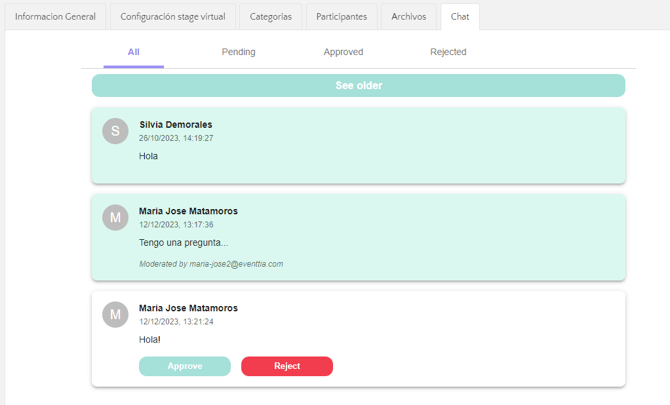Click Moderated by maria-jose2@eventtia.com note

pyautogui.click(x=211, y=264)
